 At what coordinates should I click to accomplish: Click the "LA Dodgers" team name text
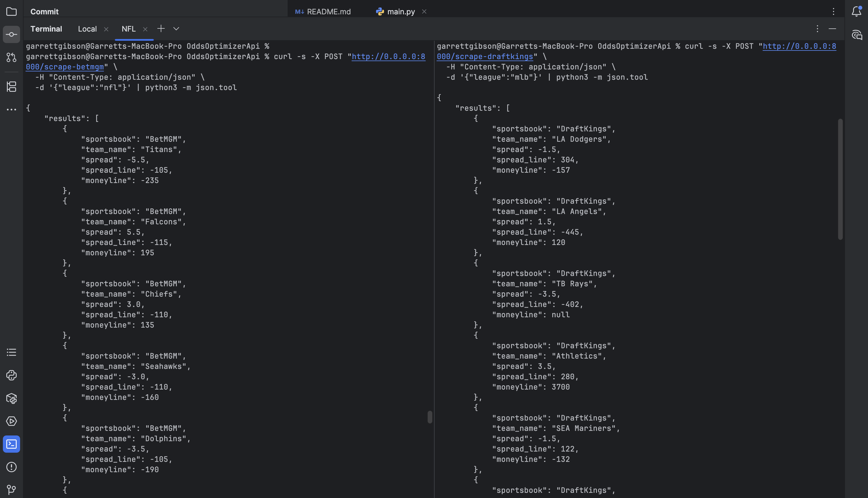(579, 139)
